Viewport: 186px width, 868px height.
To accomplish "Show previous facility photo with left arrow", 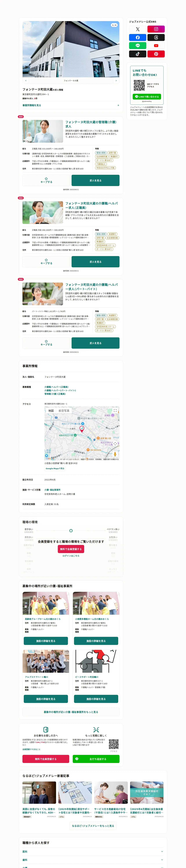I will [26, 81].
